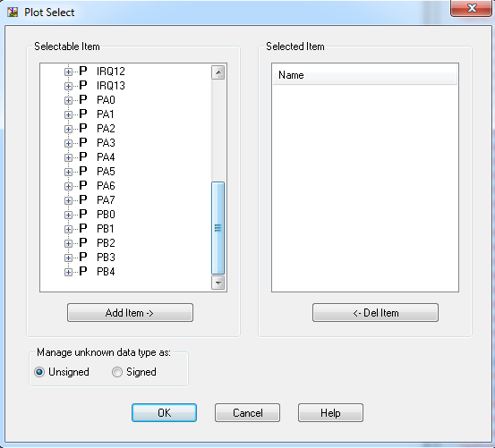
Task: Expand the PA6 tree node
Action: [x=68, y=186]
